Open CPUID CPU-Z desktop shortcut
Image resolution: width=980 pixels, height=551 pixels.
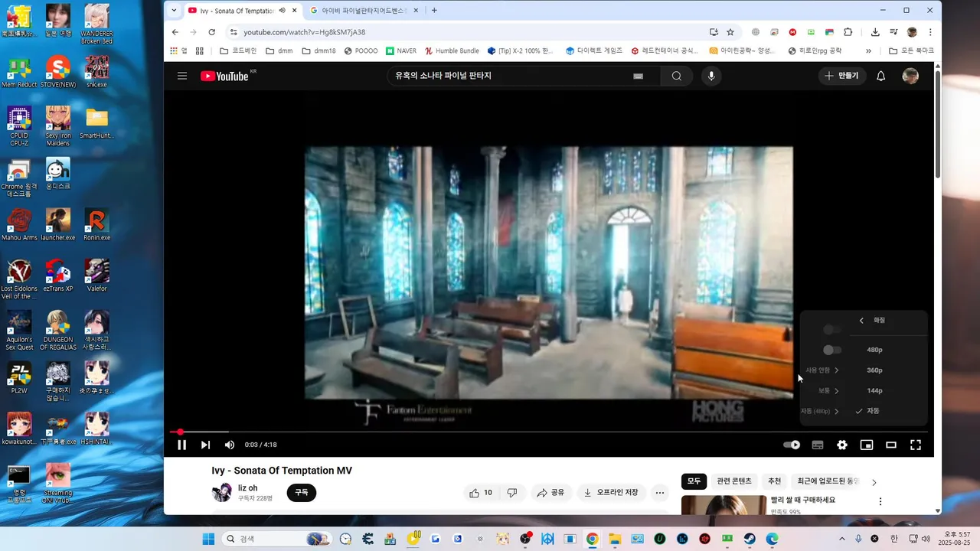point(19,126)
